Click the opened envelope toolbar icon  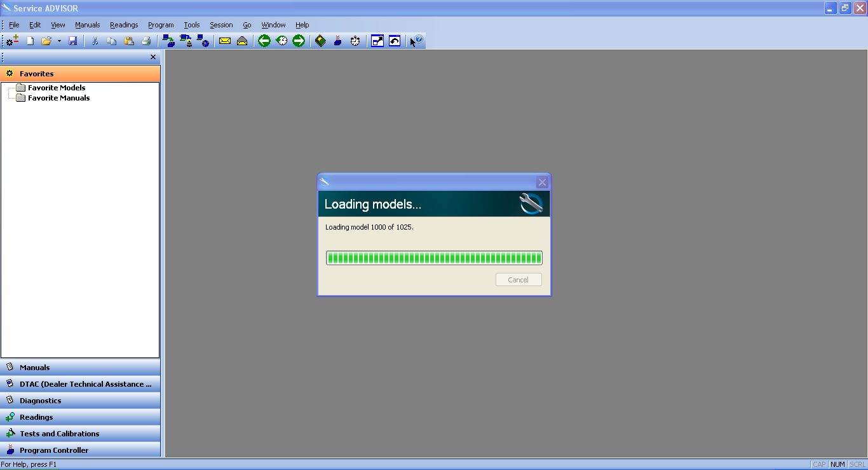(242, 41)
